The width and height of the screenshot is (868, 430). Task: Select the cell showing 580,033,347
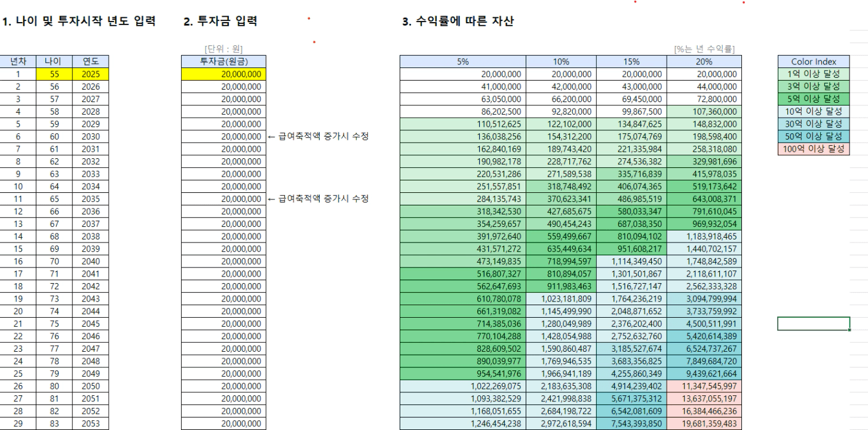pos(631,211)
